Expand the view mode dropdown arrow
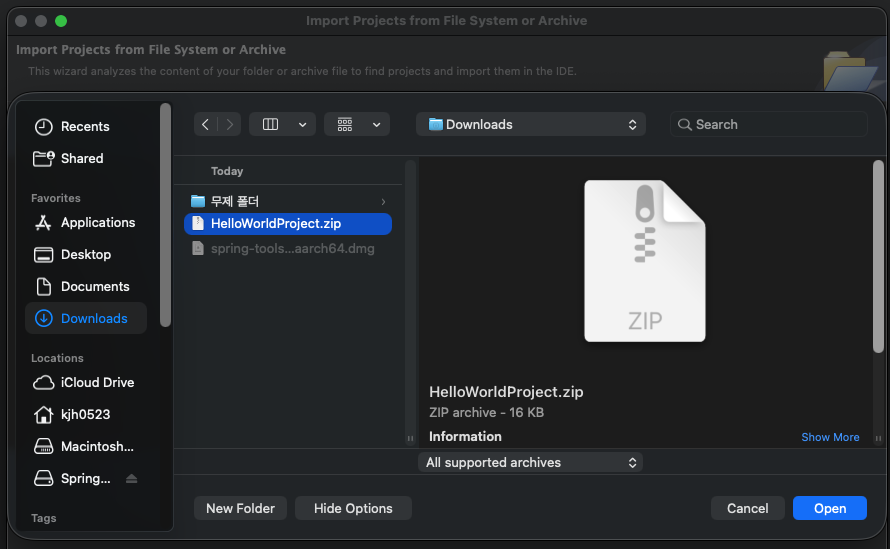The image size is (890, 549). (303, 124)
